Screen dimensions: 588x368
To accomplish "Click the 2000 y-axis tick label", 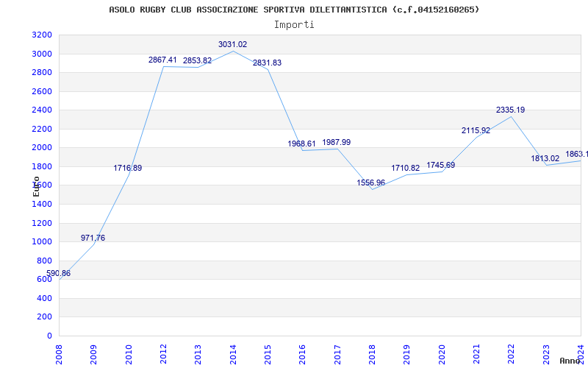I will click(42, 148).
